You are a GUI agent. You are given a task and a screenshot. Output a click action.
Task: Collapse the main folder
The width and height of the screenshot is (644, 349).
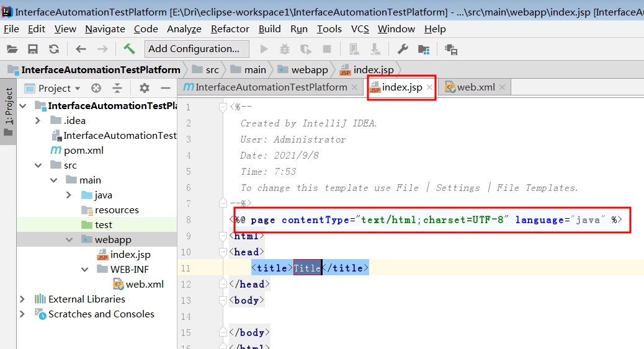(54, 180)
